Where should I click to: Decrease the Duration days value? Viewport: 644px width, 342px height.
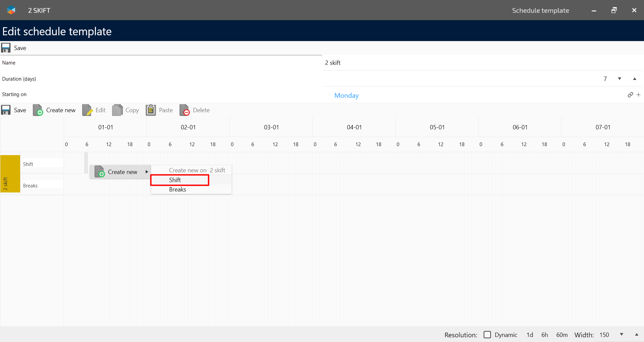coord(620,79)
